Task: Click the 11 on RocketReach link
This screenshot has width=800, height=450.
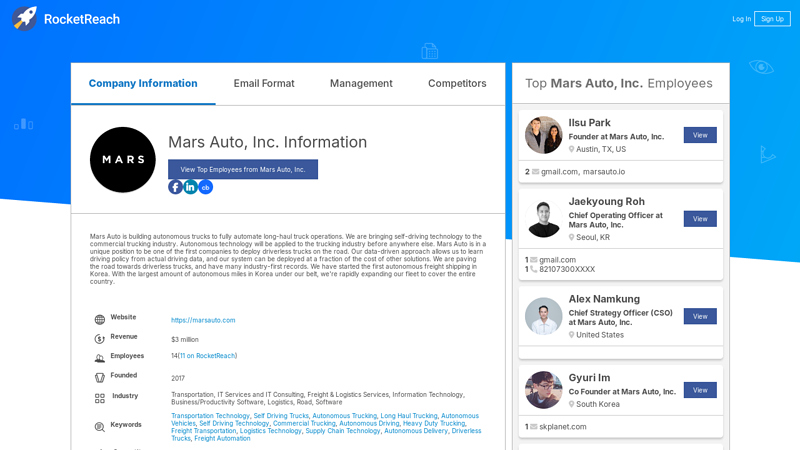Action: [207, 356]
